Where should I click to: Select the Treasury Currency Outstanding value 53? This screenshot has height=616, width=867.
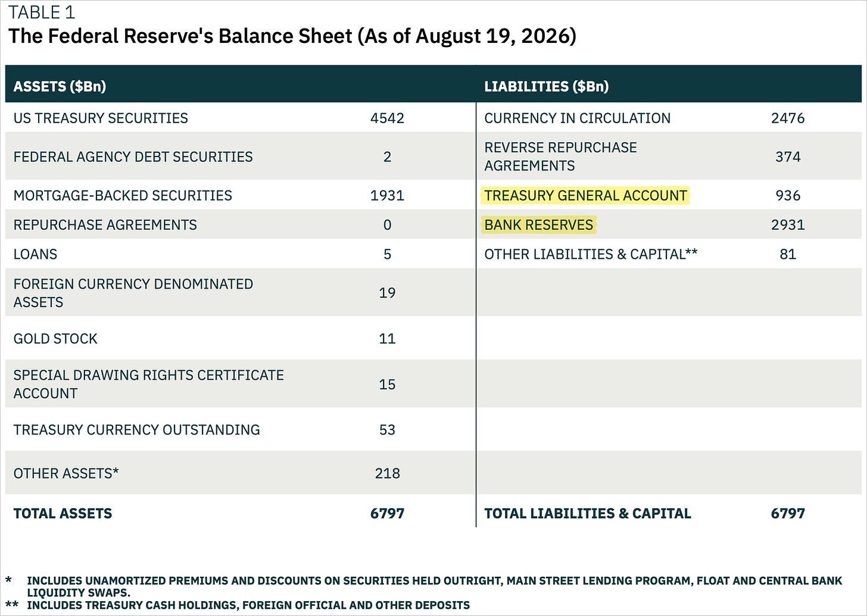pyautogui.click(x=387, y=430)
